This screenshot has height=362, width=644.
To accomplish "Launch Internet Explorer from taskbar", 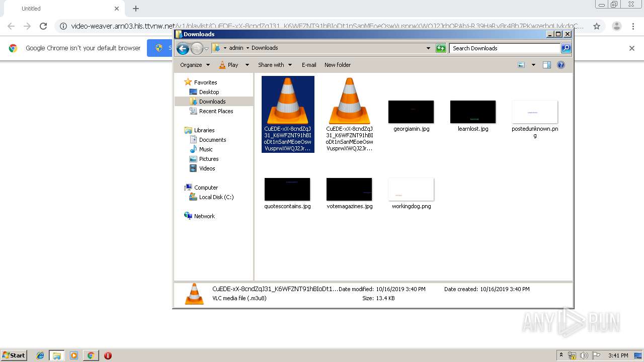I will [40, 355].
